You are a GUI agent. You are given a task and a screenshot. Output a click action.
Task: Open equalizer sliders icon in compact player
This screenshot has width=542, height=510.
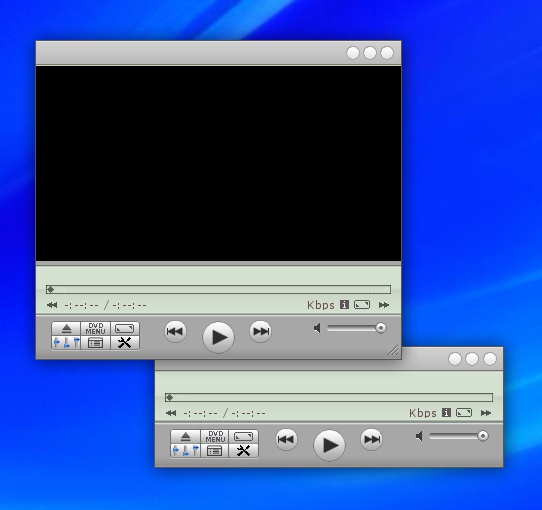click(186, 451)
